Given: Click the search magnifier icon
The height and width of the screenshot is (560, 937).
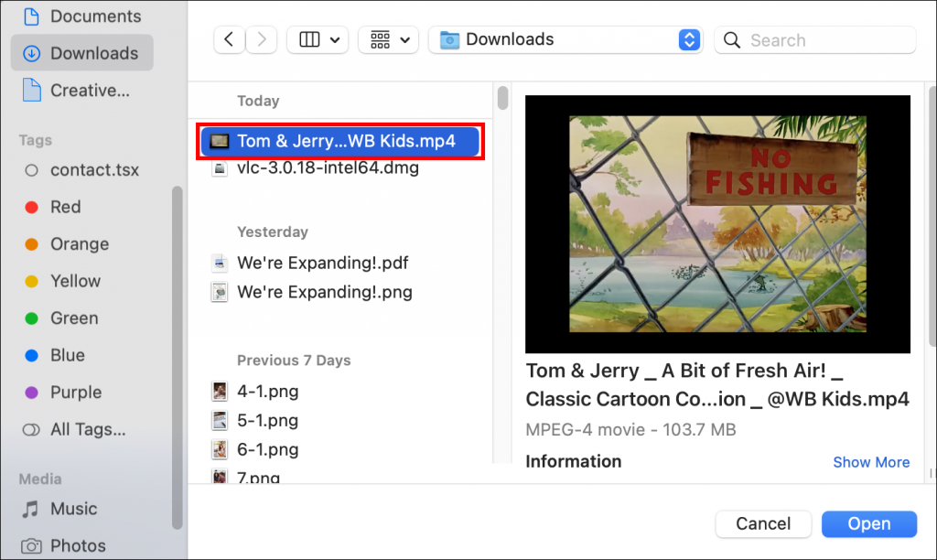Looking at the screenshot, I should pyautogui.click(x=731, y=39).
